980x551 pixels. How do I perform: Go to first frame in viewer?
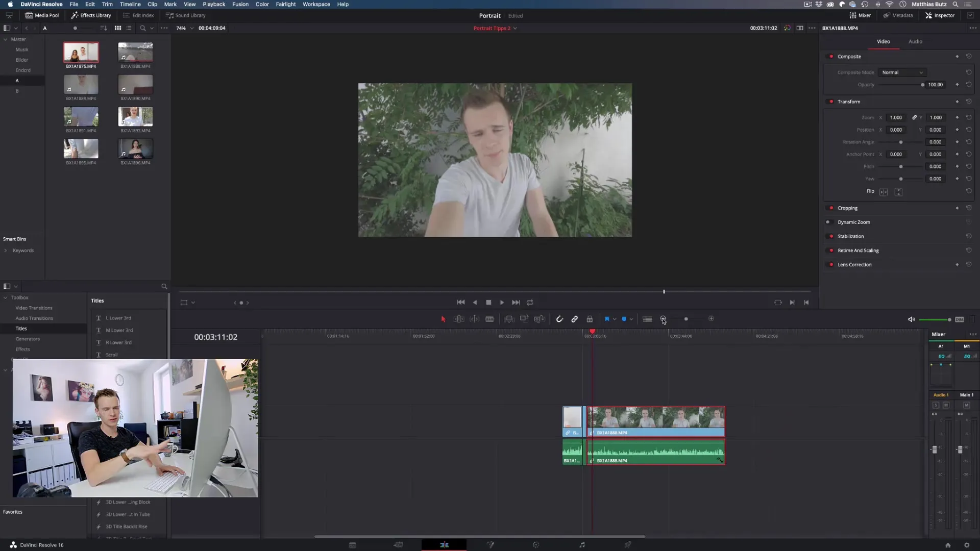tap(460, 303)
